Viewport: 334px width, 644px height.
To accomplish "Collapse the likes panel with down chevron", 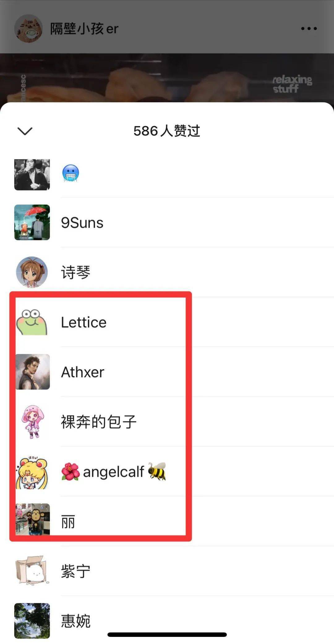I will coord(25,131).
